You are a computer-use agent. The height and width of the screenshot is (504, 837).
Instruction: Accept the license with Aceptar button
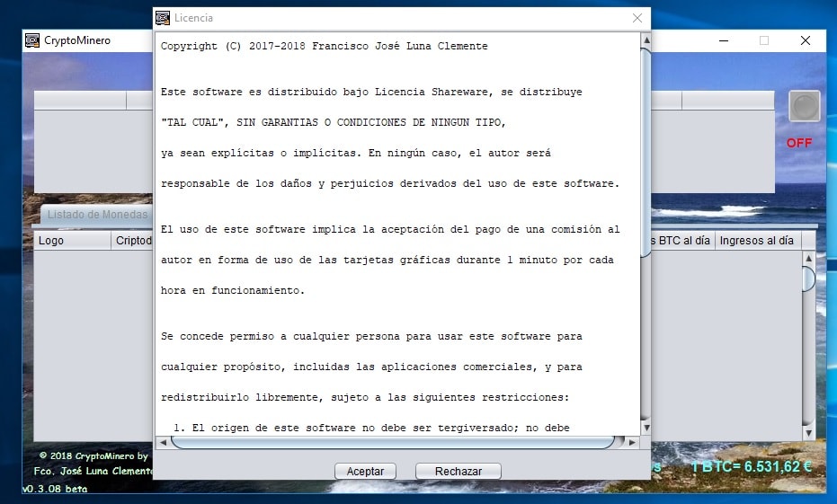click(365, 471)
